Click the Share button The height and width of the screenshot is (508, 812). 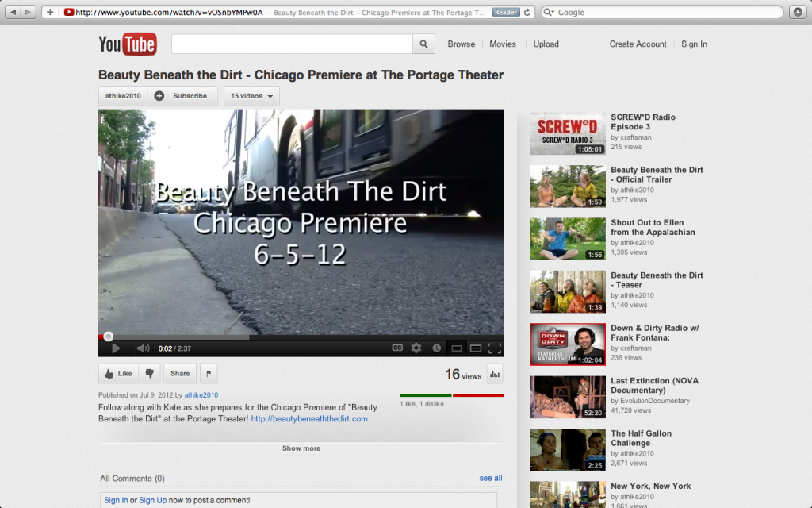(180, 373)
